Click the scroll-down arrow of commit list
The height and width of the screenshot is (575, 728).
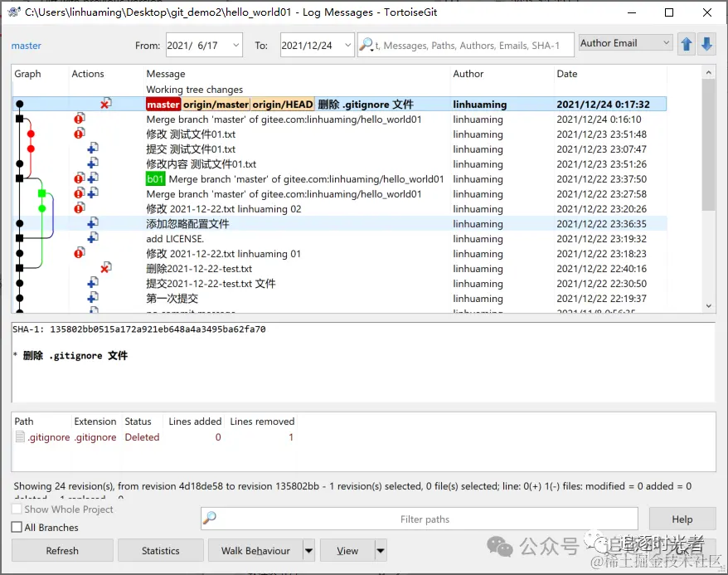click(x=708, y=305)
